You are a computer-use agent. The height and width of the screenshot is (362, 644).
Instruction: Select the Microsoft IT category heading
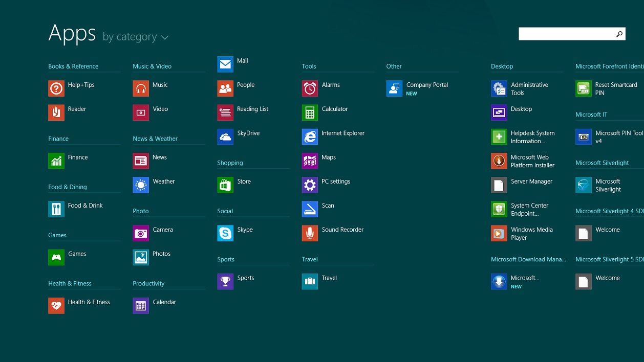point(591,115)
